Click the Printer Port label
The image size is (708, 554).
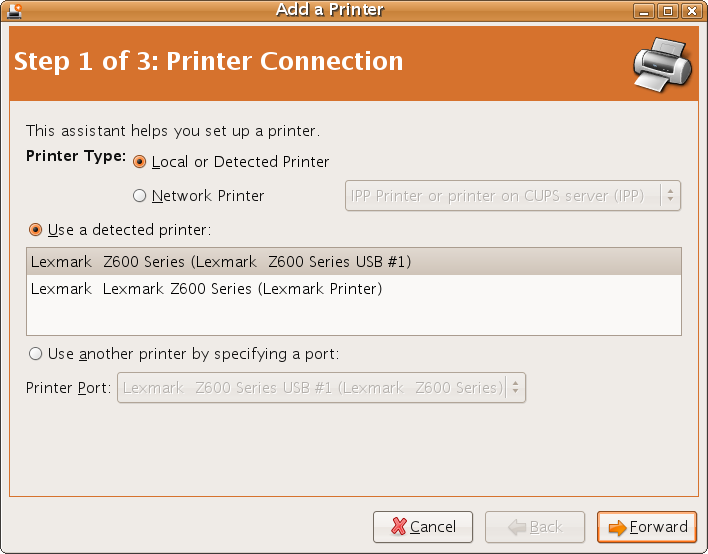point(68,388)
